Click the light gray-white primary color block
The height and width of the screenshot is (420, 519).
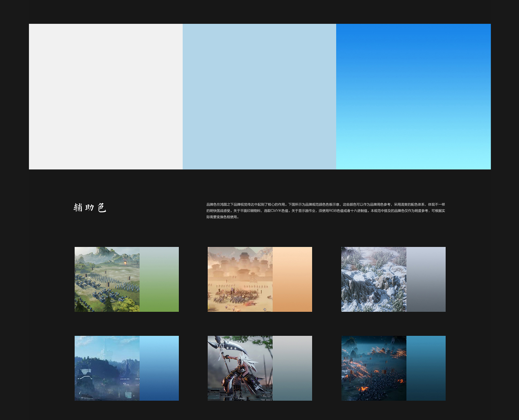106,96
